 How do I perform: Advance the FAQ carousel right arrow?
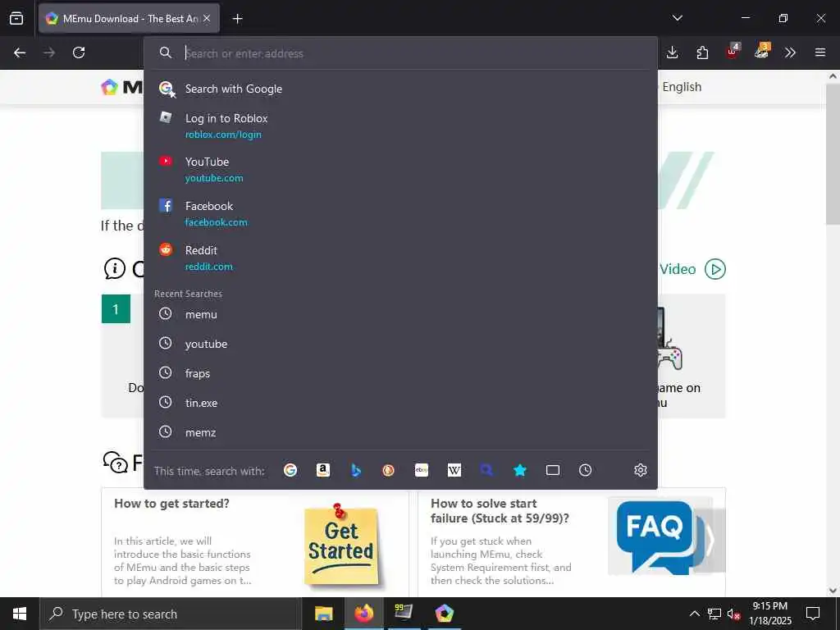point(711,541)
